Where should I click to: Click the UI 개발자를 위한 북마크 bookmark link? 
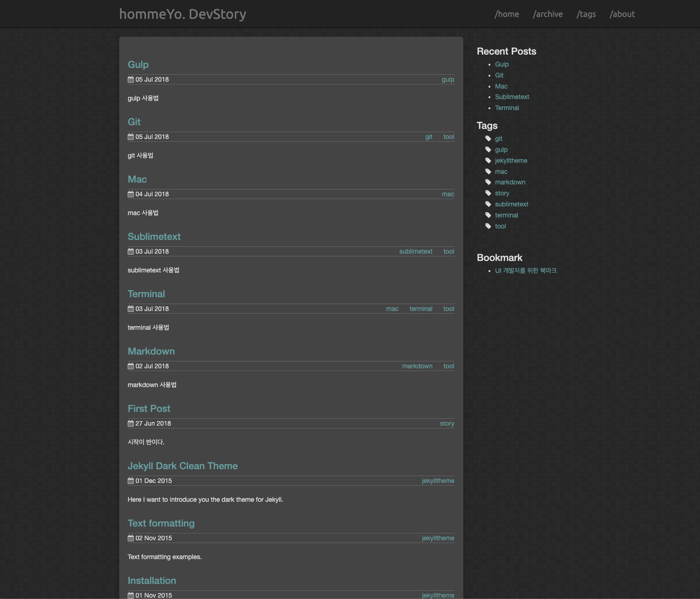526,270
